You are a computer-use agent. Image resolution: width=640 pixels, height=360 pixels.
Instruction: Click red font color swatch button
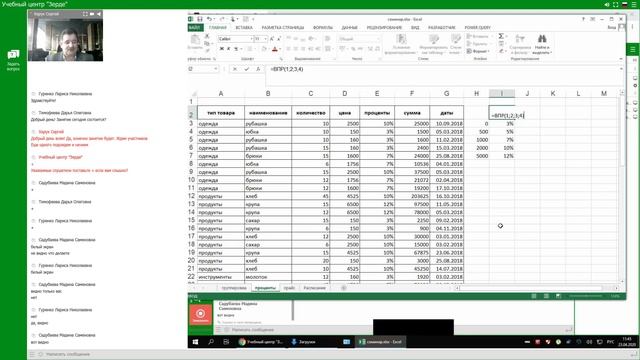[x=275, y=49]
